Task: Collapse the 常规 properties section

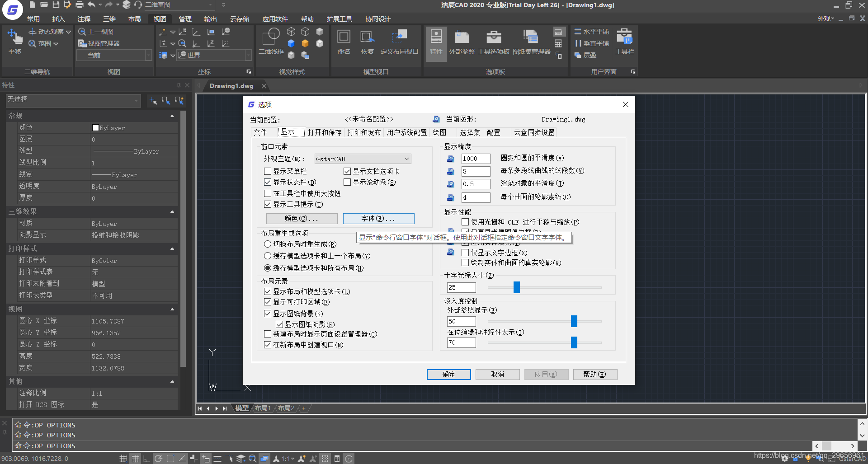Action: click(x=172, y=116)
